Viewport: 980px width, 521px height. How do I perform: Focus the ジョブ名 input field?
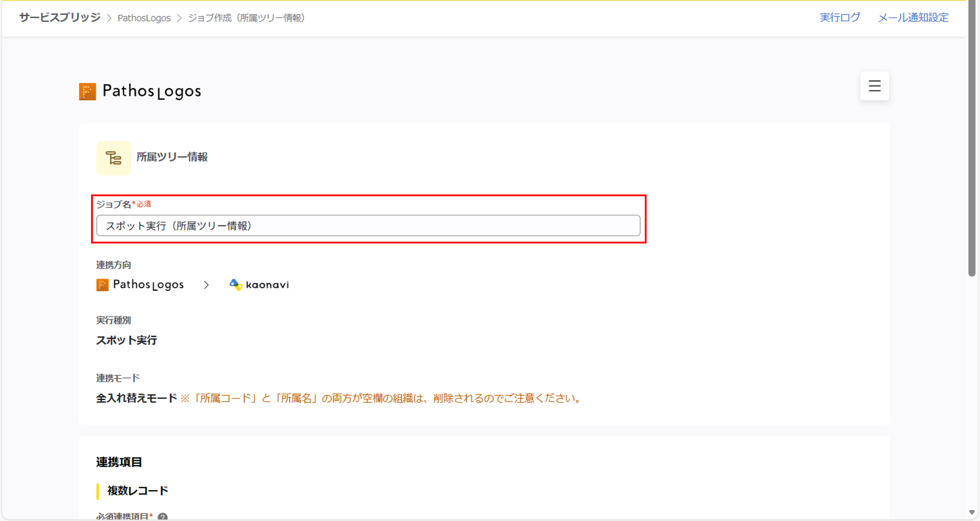368,226
